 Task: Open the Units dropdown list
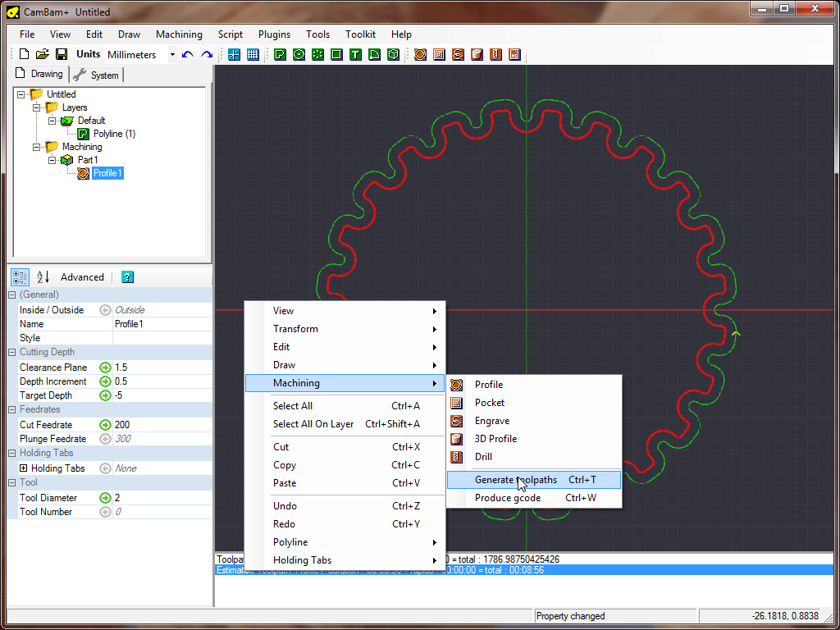click(x=172, y=55)
